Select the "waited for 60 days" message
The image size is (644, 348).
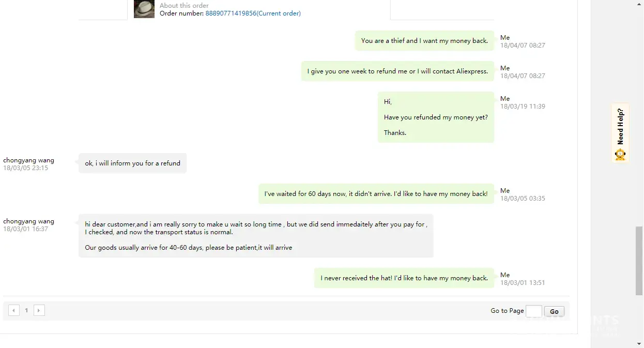(376, 194)
